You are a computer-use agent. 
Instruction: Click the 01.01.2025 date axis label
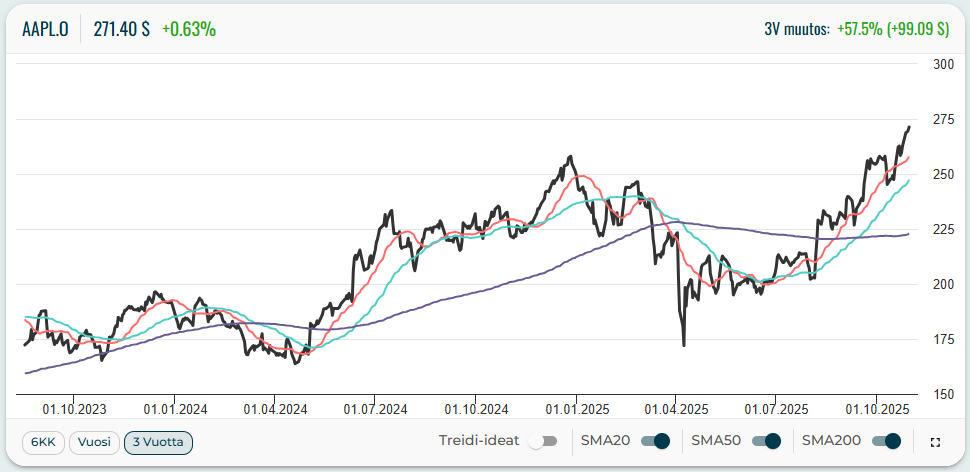(x=575, y=409)
